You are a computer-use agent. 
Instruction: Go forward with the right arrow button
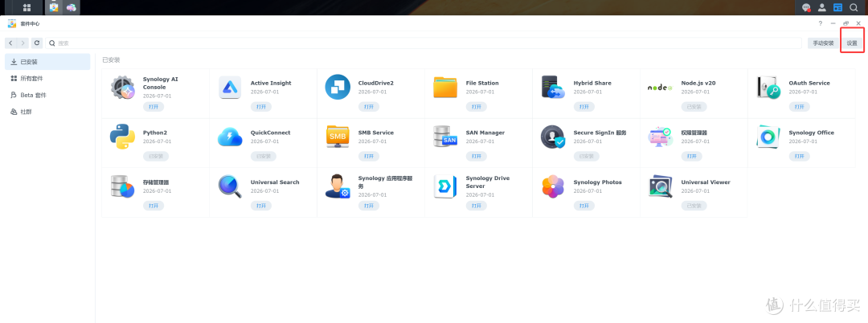23,43
